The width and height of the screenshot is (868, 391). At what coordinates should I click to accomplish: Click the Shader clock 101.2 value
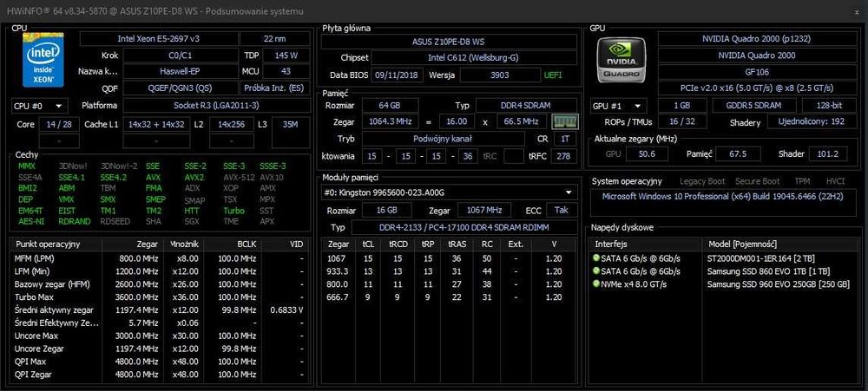(827, 153)
